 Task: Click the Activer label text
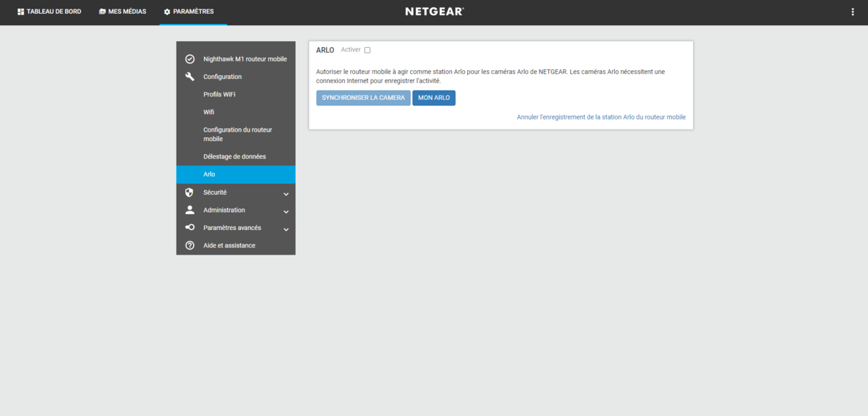(x=351, y=50)
